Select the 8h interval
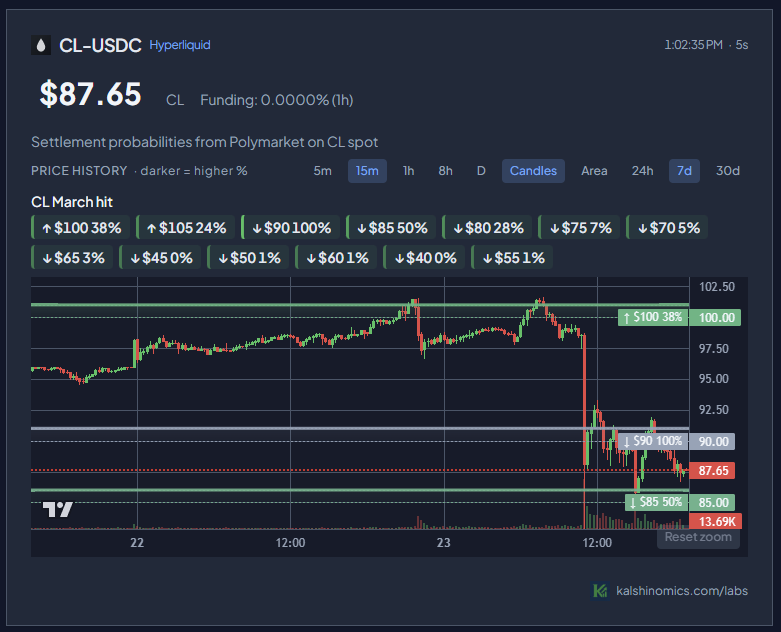The height and width of the screenshot is (632, 781). coord(445,171)
